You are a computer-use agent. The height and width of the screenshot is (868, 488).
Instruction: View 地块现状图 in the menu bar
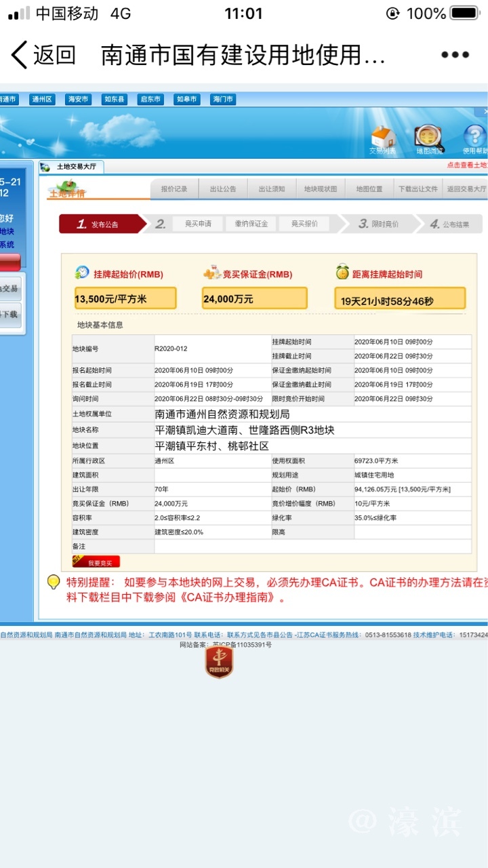coord(321,189)
